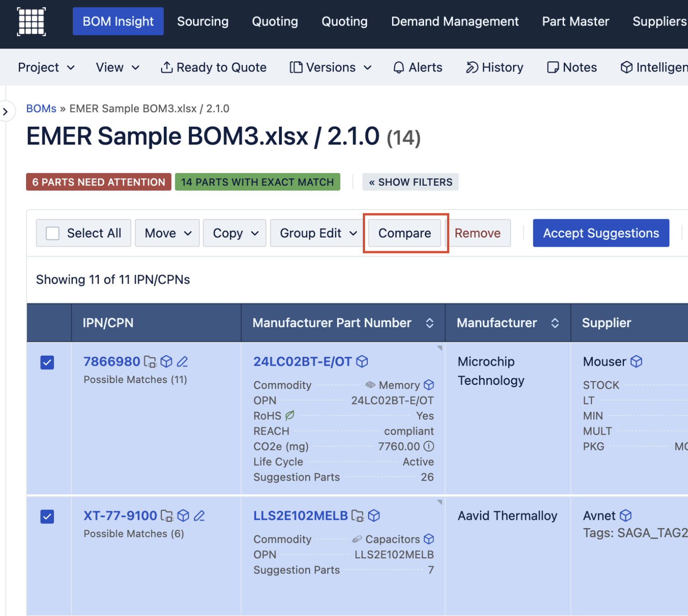Click the pencil edit icon beside 7866980

point(183,362)
